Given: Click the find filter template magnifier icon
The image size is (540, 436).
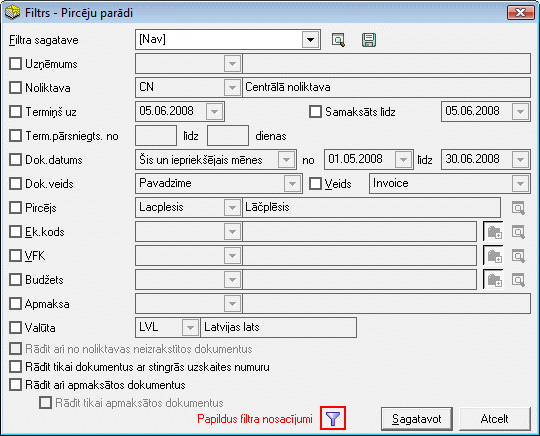Looking at the screenshot, I should point(338,40).
